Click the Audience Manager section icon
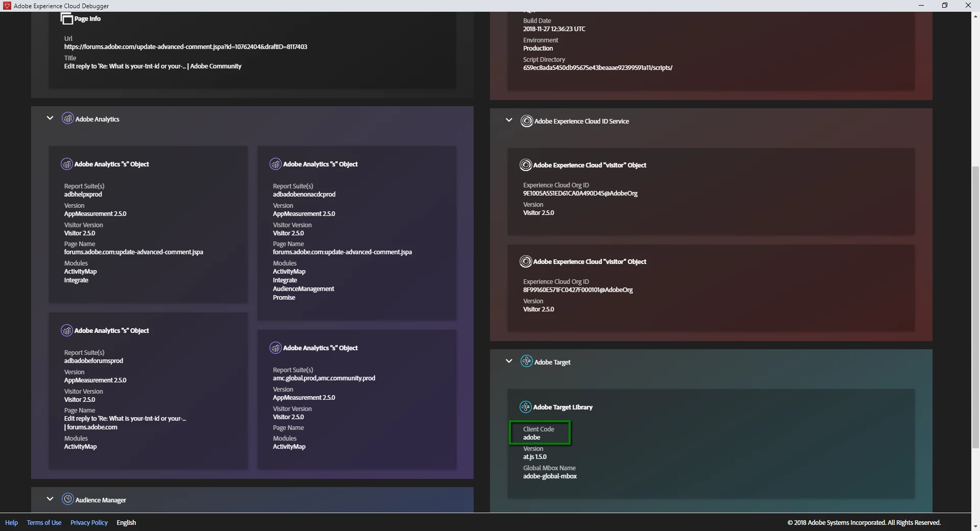Screen dimensions: 980x531 point(68,499)
